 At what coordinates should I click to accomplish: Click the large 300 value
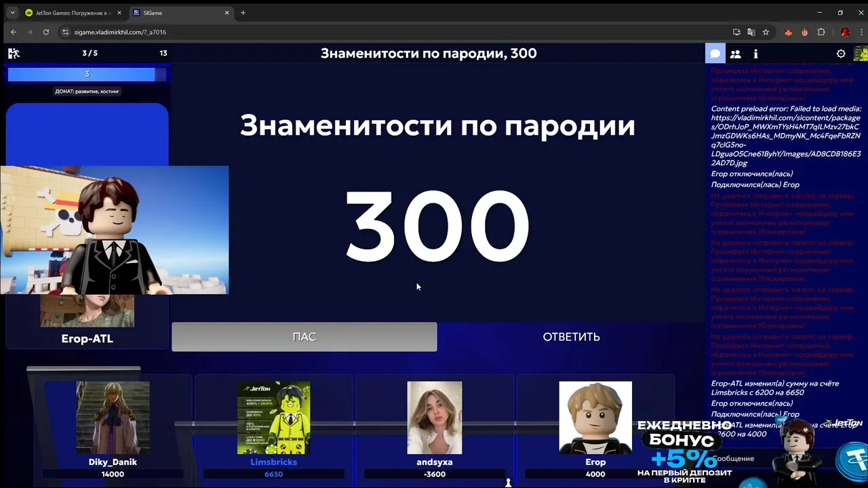437,226
